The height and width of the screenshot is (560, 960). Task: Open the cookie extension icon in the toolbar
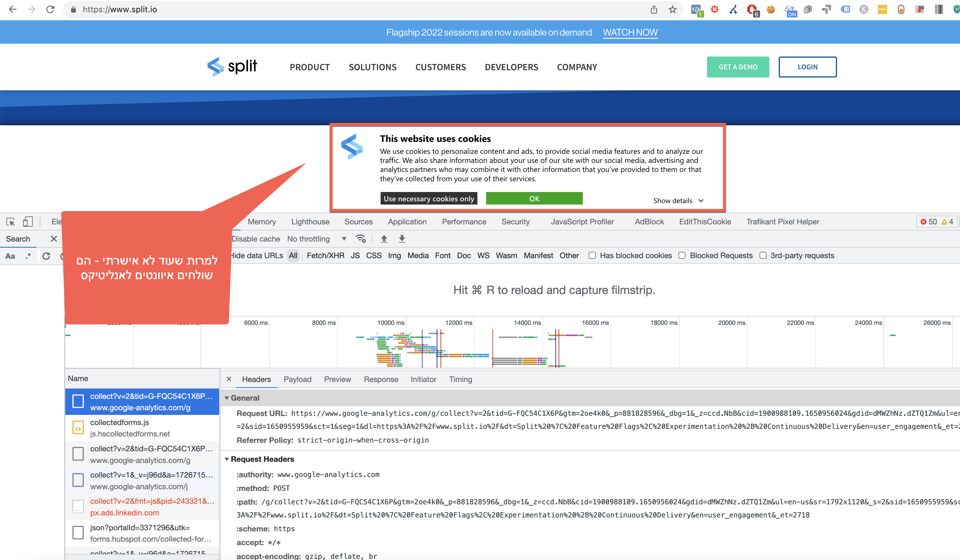[x=770, y=10]
